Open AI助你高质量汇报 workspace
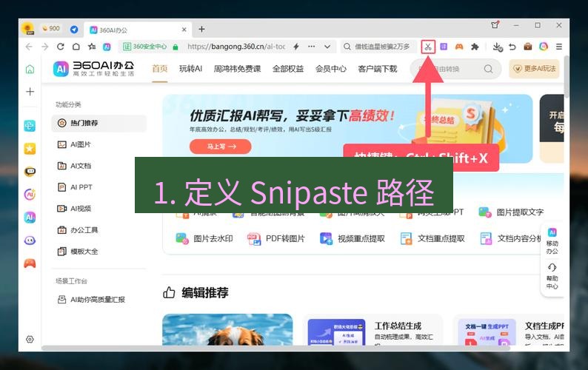The image size is (588, 370). click(91, 300)
